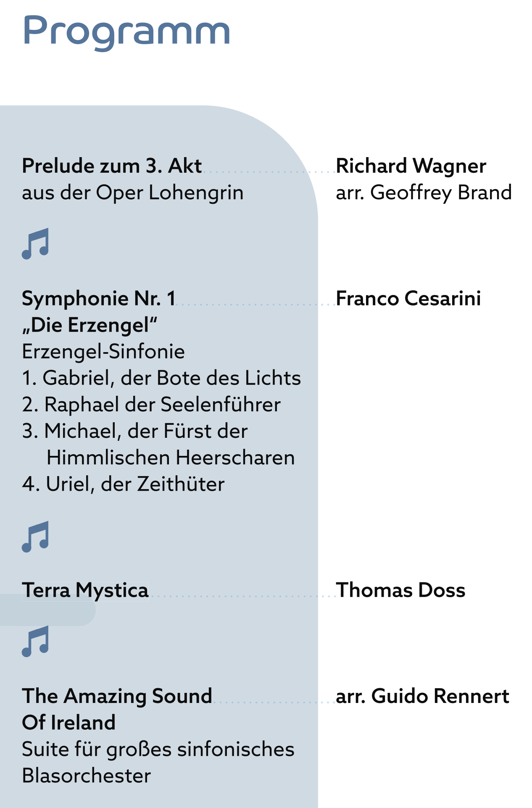Image resolution: width=532 pixels, height=808 pixels.
Task: Select the Suite für großes sinfonisches text line
Action: (158, 750)
